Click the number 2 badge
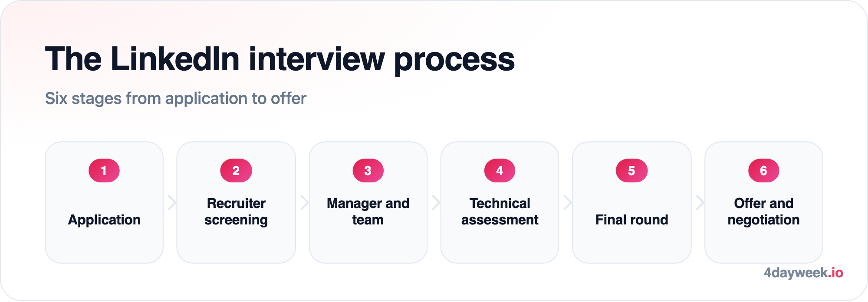 [236, 171]
